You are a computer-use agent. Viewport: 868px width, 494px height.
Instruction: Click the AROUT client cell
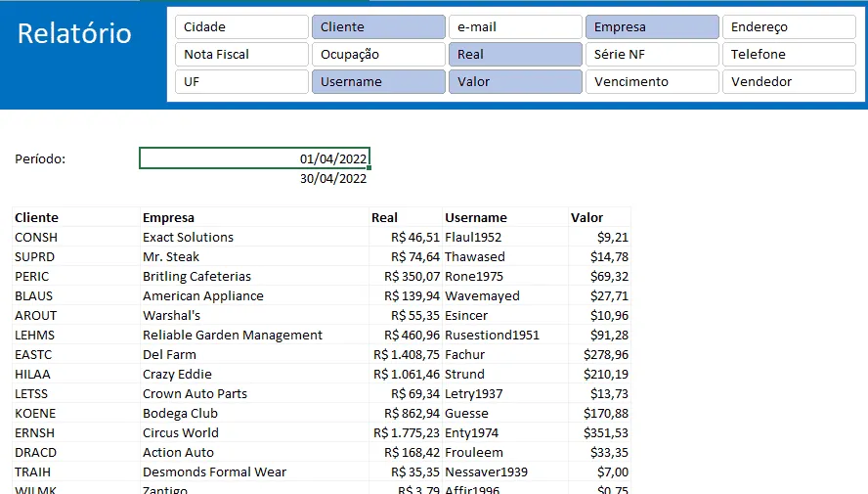[76, 316]
